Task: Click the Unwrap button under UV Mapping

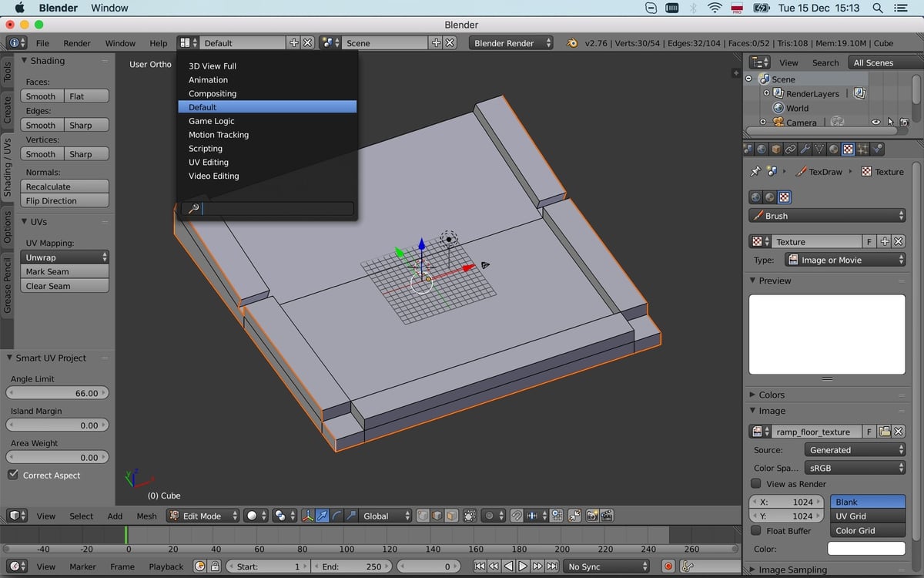Action: click(x=64, y=257)
